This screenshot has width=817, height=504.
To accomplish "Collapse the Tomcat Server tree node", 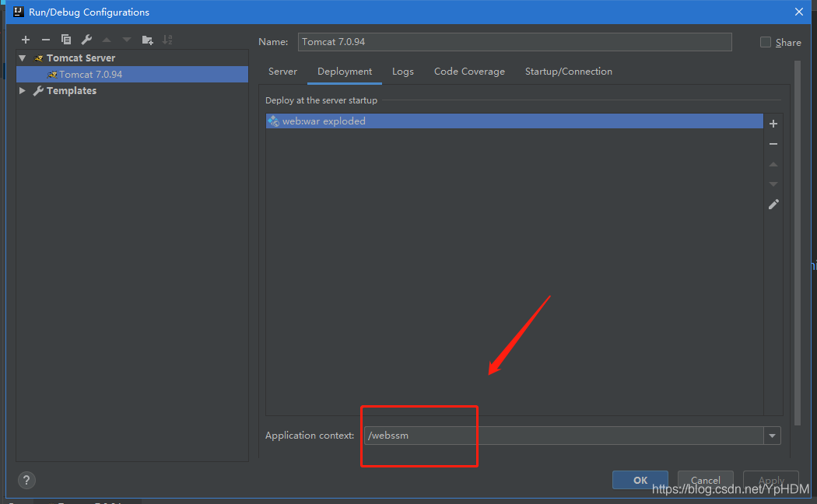I will pos(23,58).
